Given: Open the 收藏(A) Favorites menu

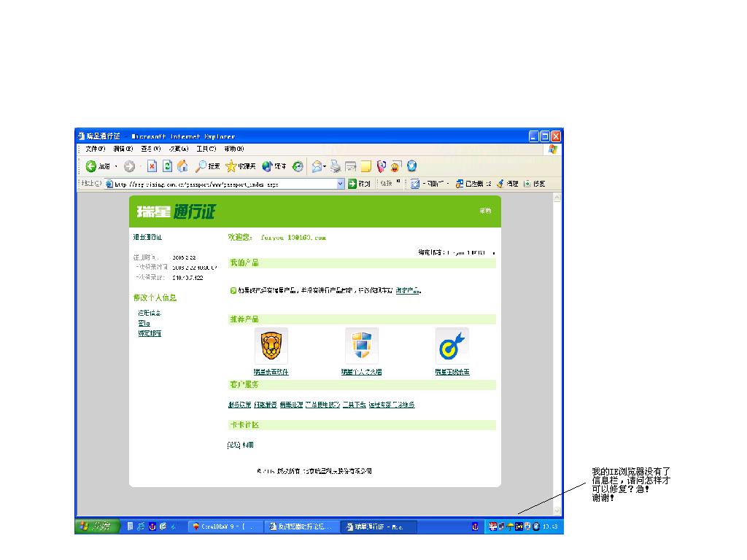Looking at the screenshot, I should tap(179, 149).
